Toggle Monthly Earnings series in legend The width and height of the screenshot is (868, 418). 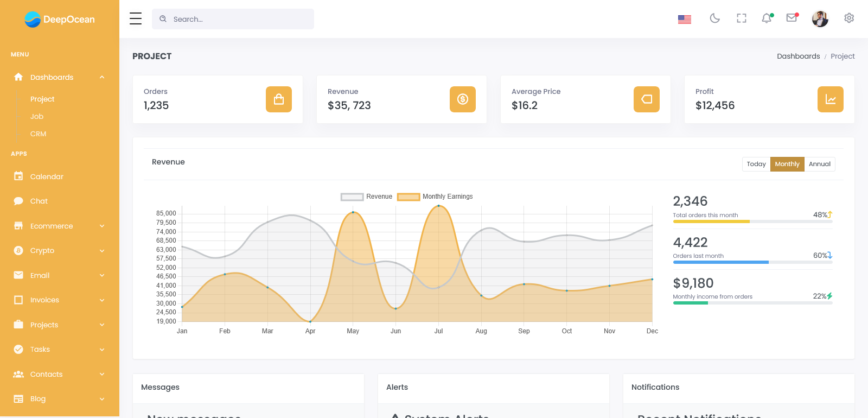[435, 197]
